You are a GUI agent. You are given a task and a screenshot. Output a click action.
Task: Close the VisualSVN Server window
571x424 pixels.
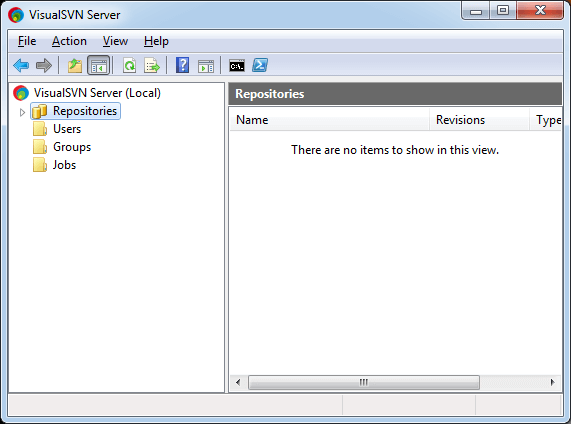click(540, 11)
